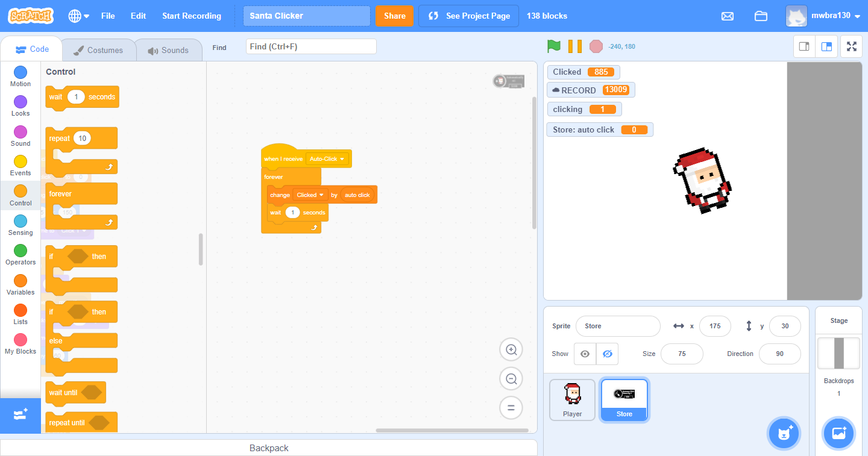Click the wait 1 seconds palette block
The width and height of the screenshot is (868, 456).
[83, 98]
